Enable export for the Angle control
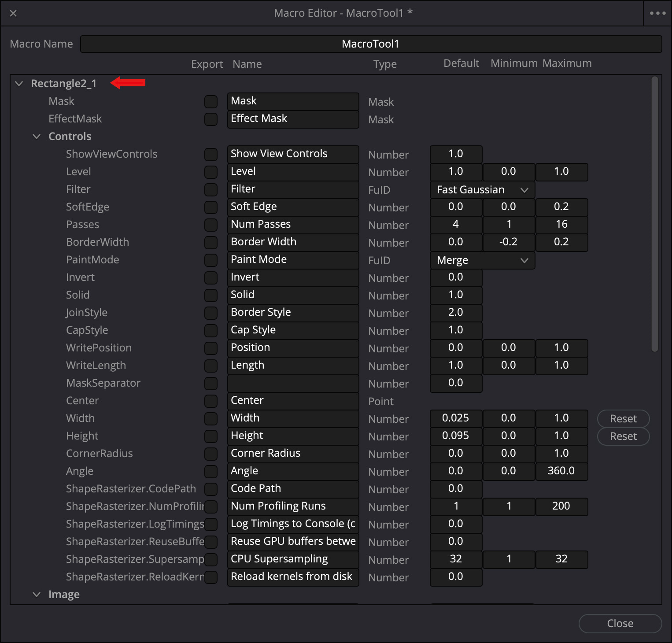The width and height of the screenshot is (672, 643). 211,472
